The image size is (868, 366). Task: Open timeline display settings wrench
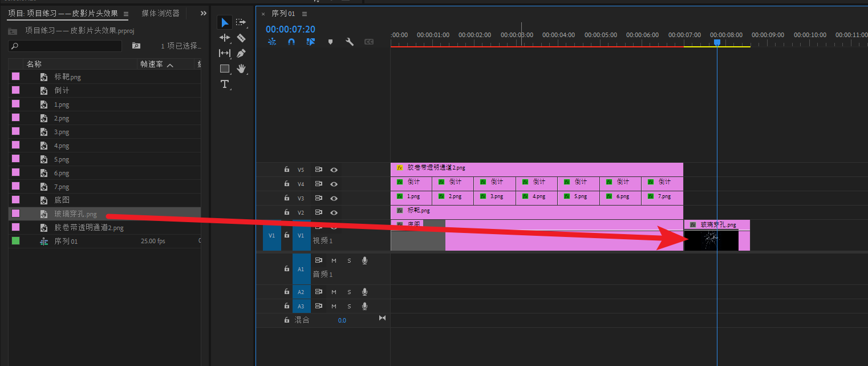(350, 42)
